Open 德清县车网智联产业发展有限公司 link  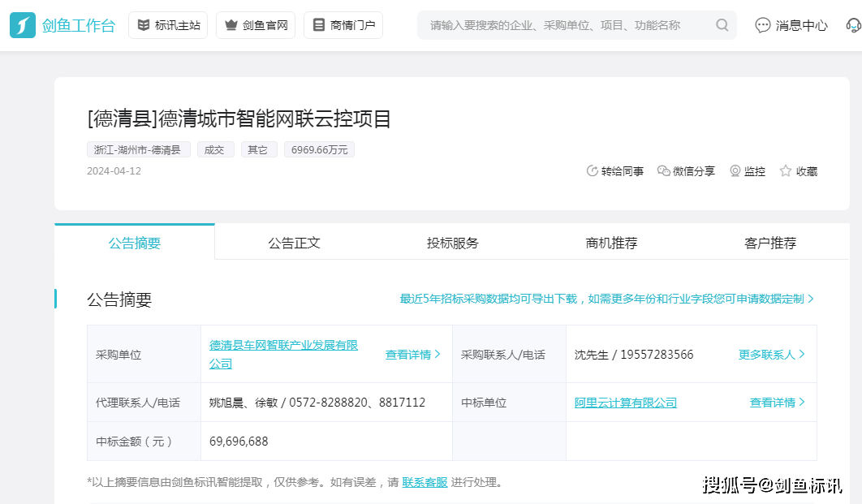click(283, 355)
